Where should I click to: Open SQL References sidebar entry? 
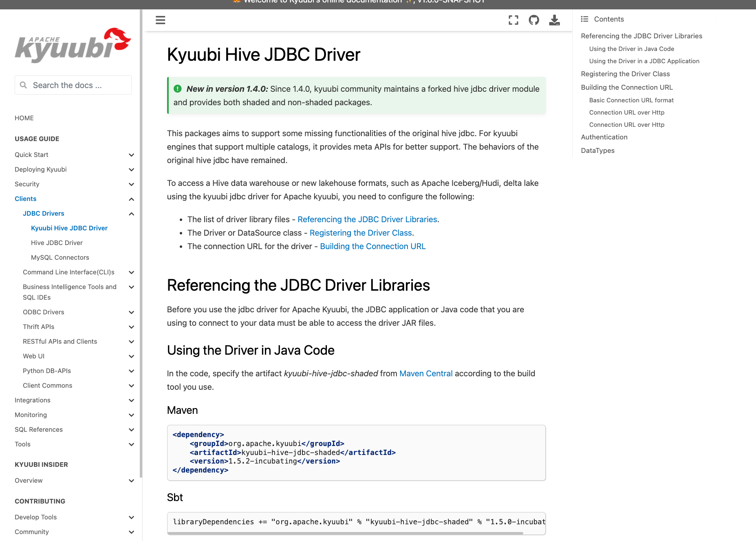(x=39, y=429)
